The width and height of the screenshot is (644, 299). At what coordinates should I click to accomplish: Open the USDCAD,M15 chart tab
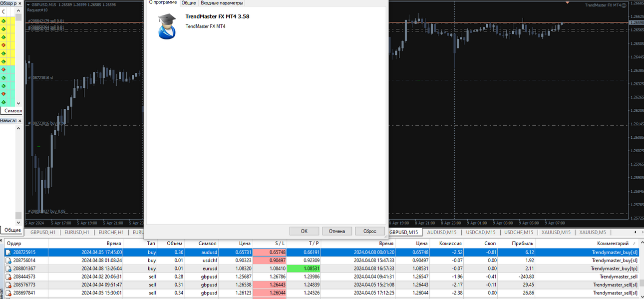pyautogui.click(x=481, y=233)
